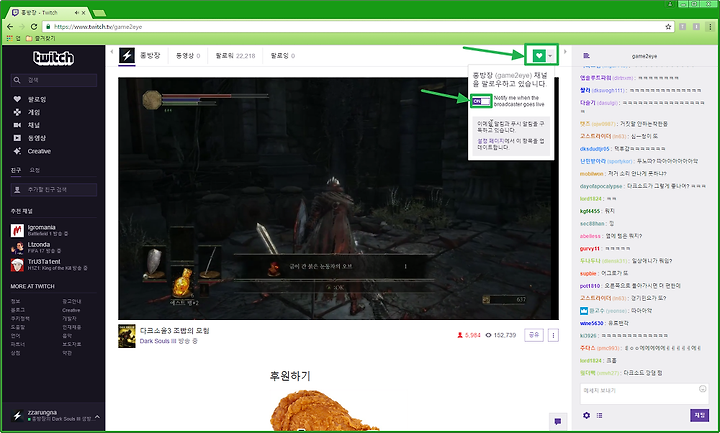Expand the zzarungna user menu chevron

97,417
